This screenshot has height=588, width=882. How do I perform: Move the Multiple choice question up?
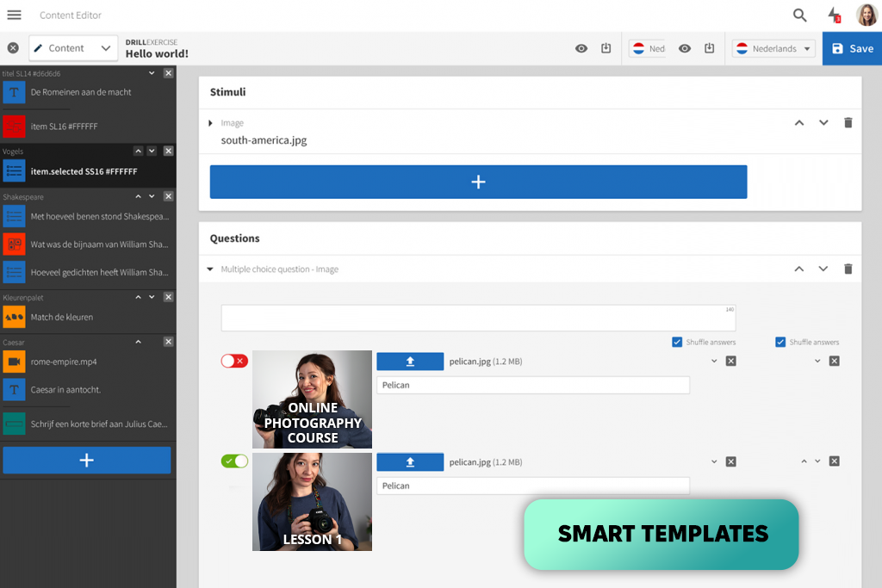(x=798, y=269)
